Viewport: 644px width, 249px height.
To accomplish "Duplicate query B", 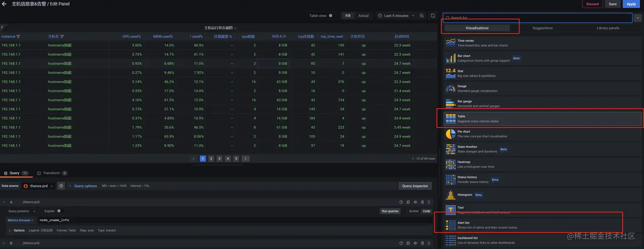I will pos(408,243).
